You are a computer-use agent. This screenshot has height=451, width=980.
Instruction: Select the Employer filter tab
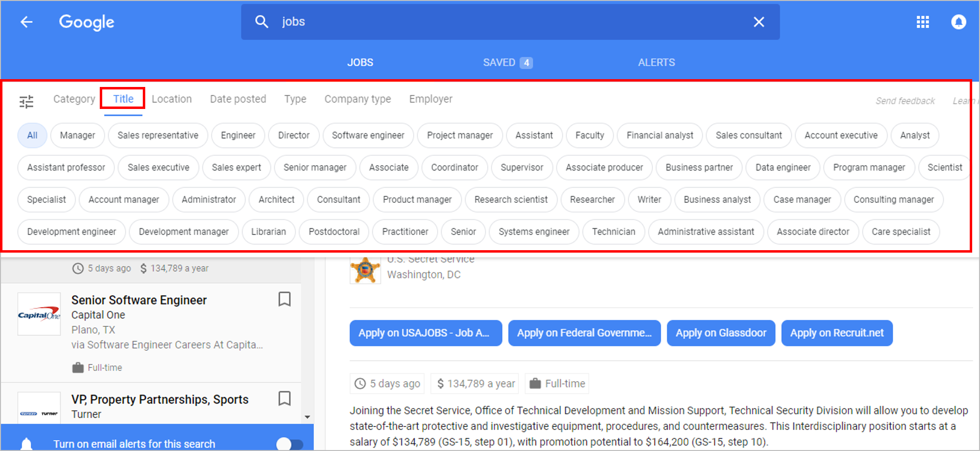431,99
